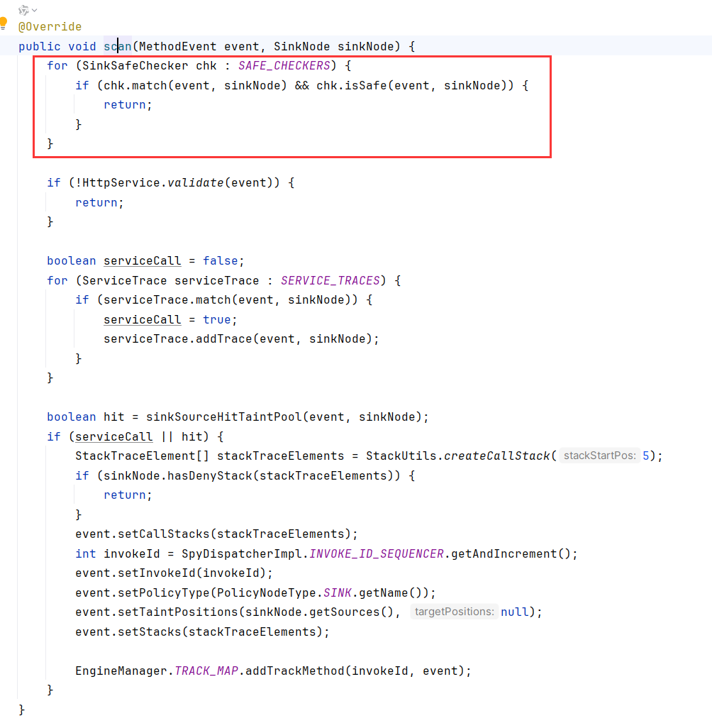Click the createCallStack method call
Viewport: 712px width, 728px height.
496,456
